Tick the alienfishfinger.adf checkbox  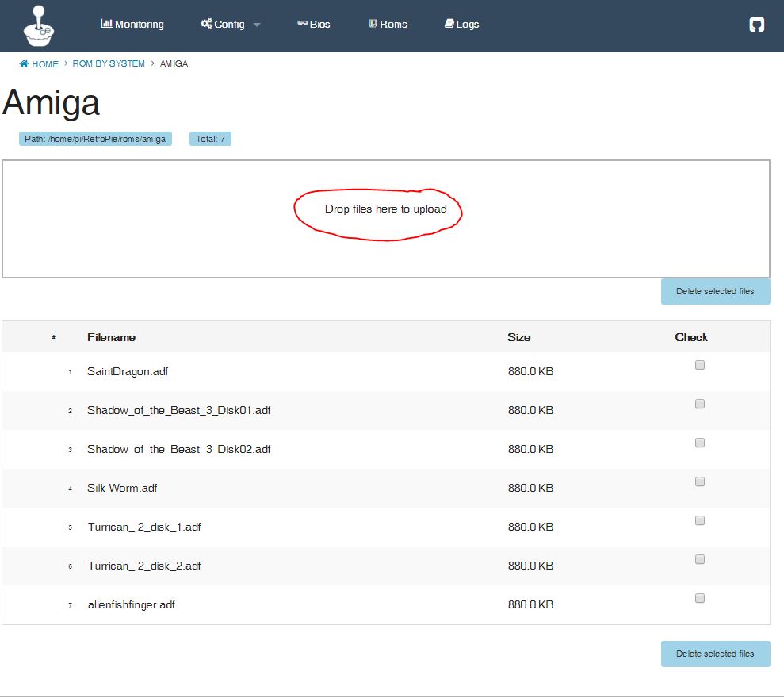699,598
